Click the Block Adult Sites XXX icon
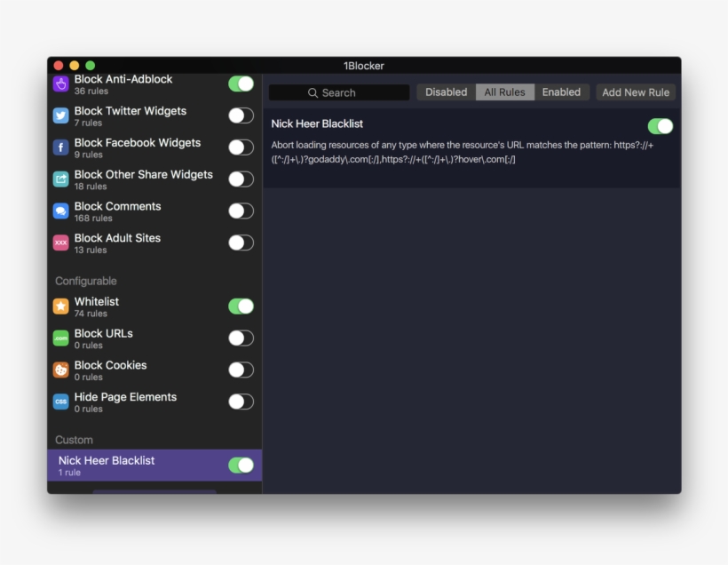 point(61,243)
